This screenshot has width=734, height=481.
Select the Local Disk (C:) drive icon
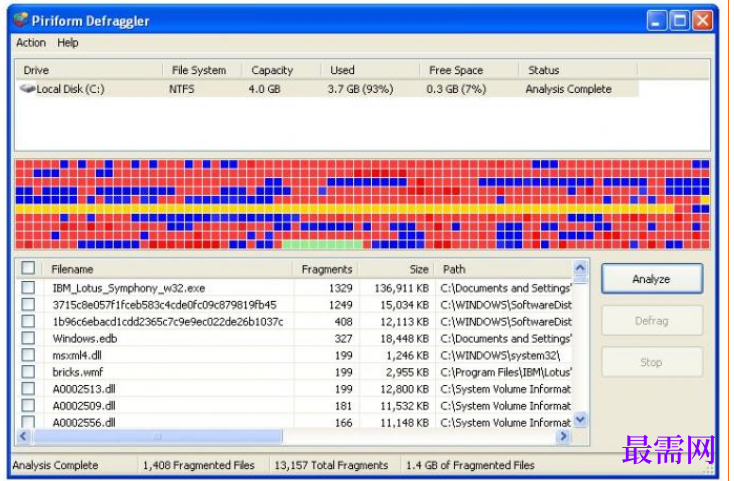[x=28, y=88]
